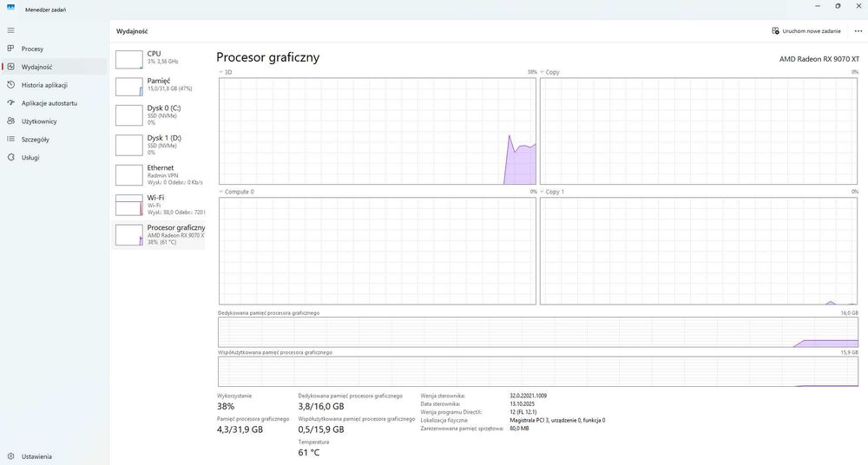Open the three-dots more options menu
This screenshot has height=465, width=868.
coord(858,31)
